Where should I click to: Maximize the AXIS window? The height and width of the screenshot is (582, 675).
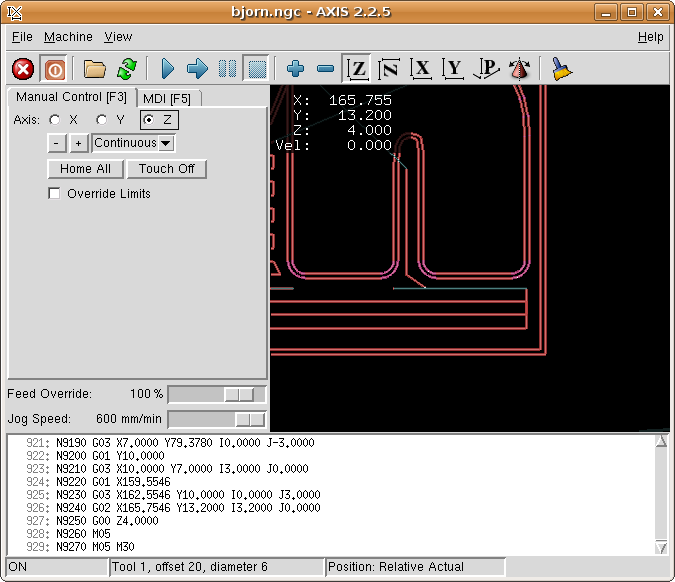(x=632, y=12)
